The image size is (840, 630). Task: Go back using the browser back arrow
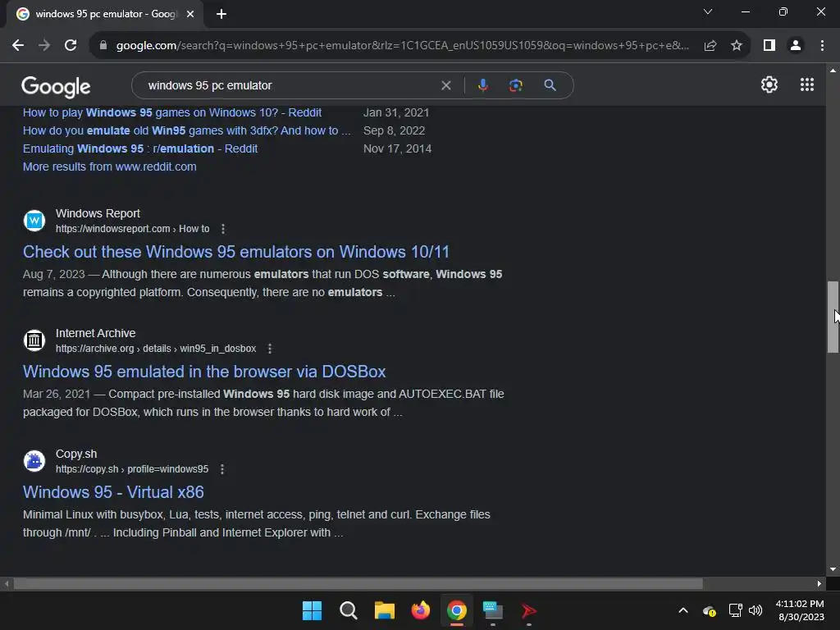(x=18, y=46)
